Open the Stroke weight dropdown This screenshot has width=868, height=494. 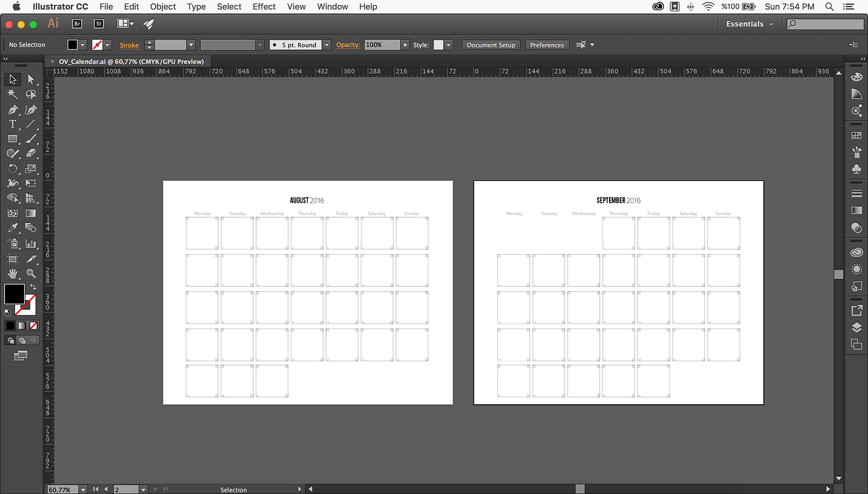[x=191, y=45]
